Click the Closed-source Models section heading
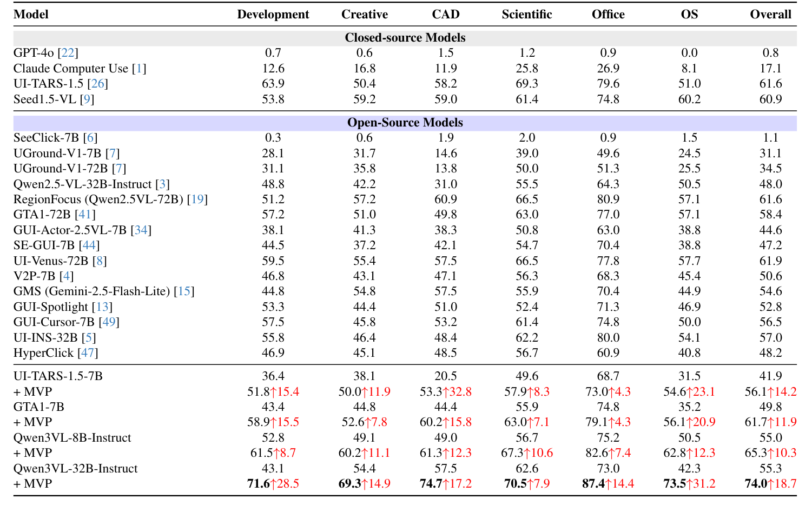Image resolution: width=812 pixels, height=519 pixels. click(x=405, y=38)
